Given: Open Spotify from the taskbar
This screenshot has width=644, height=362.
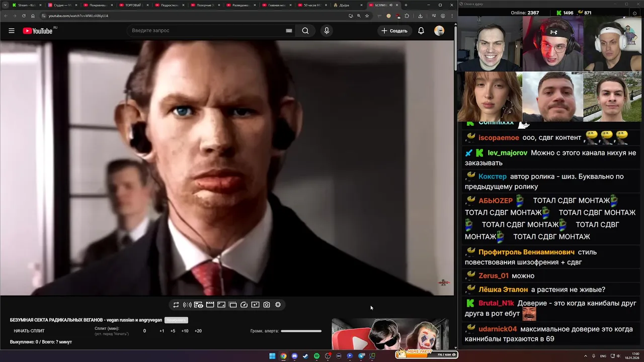Looking at the screenshot, I should click(x=316, y=356).
